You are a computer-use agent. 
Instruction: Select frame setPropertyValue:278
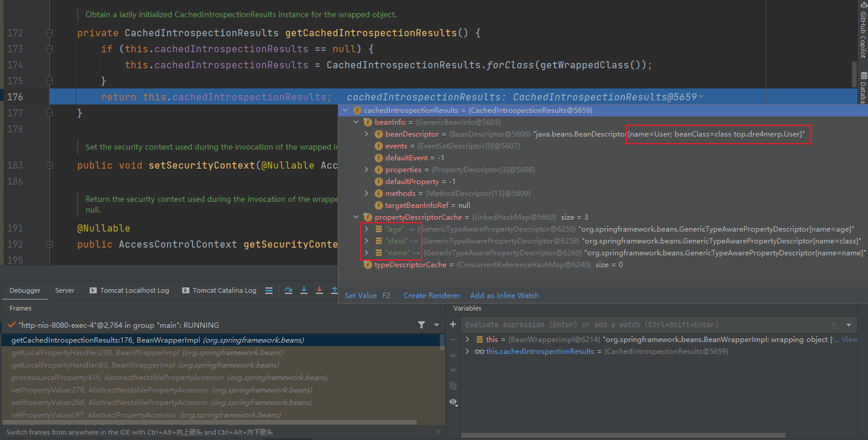click(x=221, y=390)
